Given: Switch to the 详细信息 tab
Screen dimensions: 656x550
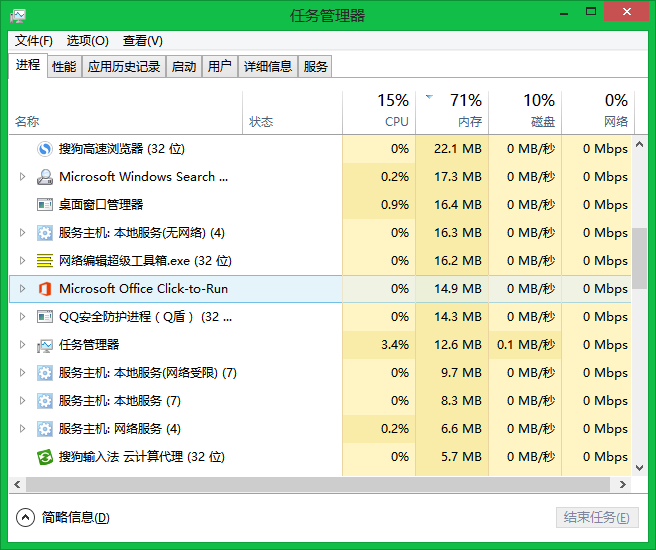Looking at the screenshot, I should click(268, 67).
